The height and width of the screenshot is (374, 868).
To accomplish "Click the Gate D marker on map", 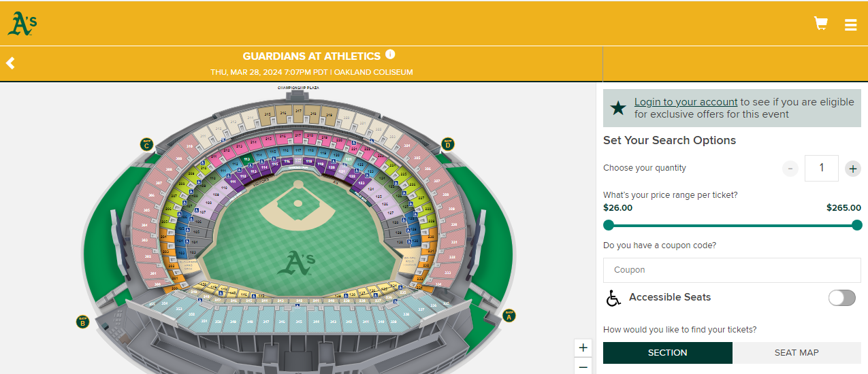I will pyautogui.click(x=448, y=144).
